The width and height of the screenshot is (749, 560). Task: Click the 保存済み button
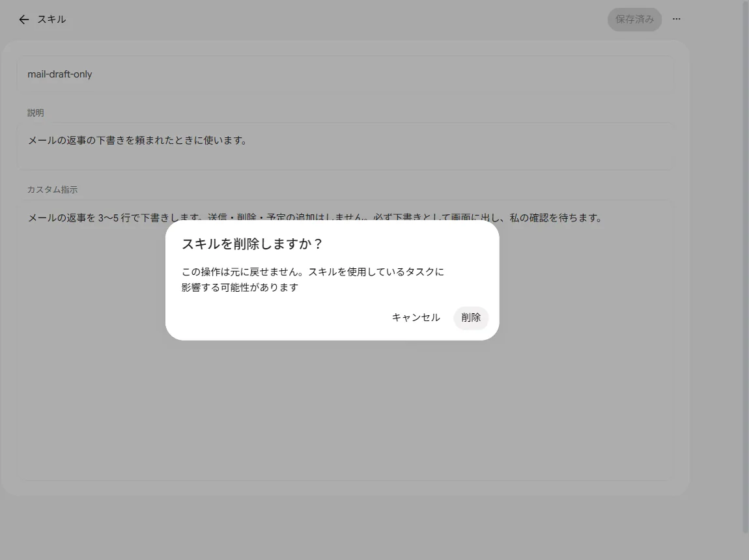click(634, 20)
